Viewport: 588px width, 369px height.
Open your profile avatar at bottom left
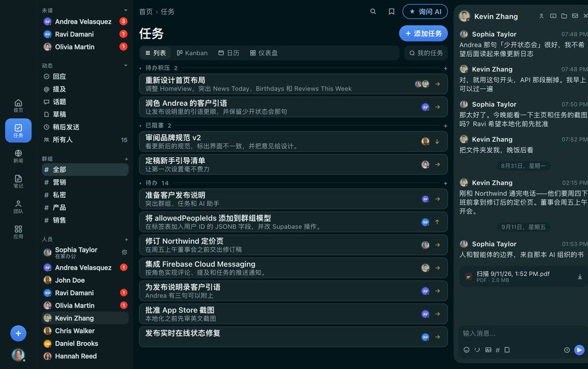coord(18,355)
